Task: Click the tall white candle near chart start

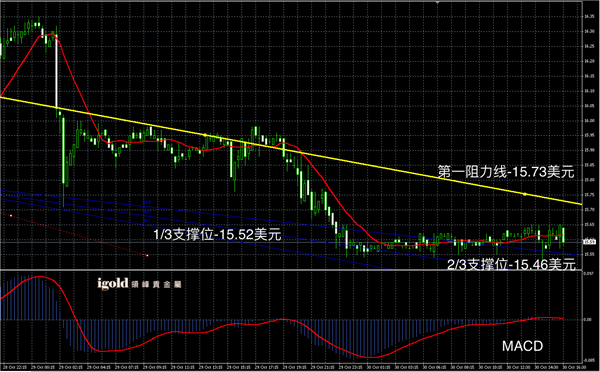Action: click(x=57, y=73)
